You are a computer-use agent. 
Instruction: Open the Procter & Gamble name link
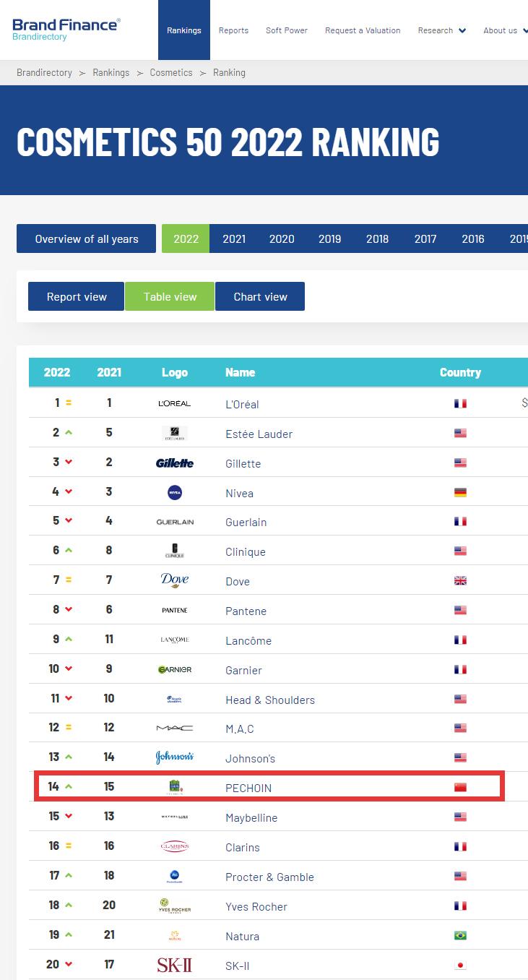tap(269, 877)
